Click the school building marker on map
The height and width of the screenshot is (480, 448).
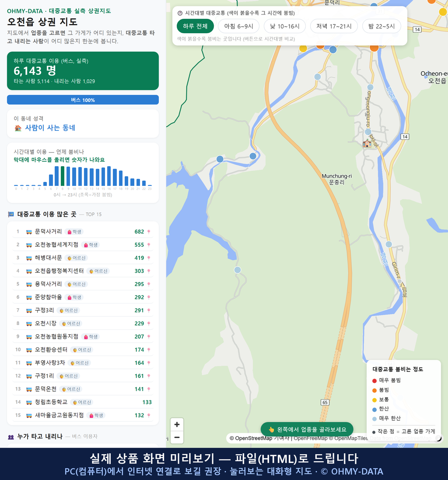click(x=367, y=143)
